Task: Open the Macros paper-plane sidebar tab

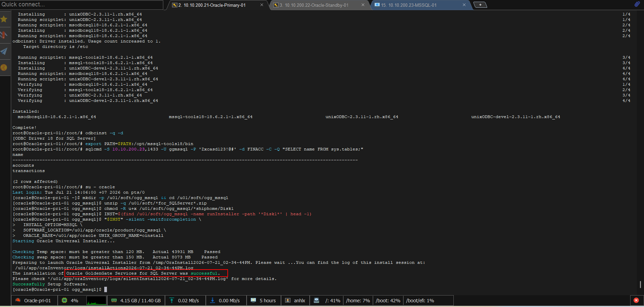Action: [x=4, y=51]
